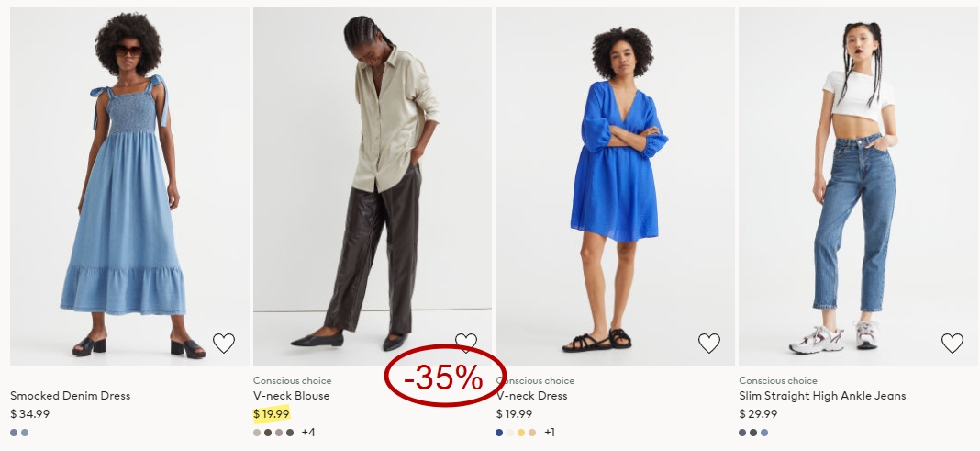Click heart icon on V-neck Blouse photo
The height and width of the screenshot is (451, 980).
pyautogui.click(x=465, y=343)
